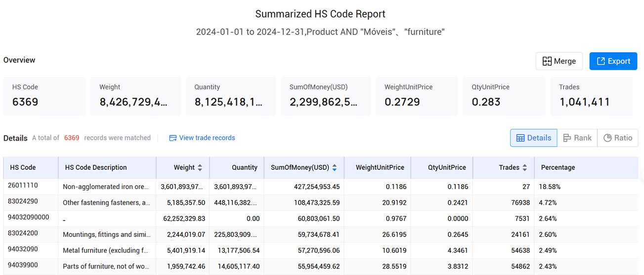Switch to the Rank tab

[x=577, y=138]
